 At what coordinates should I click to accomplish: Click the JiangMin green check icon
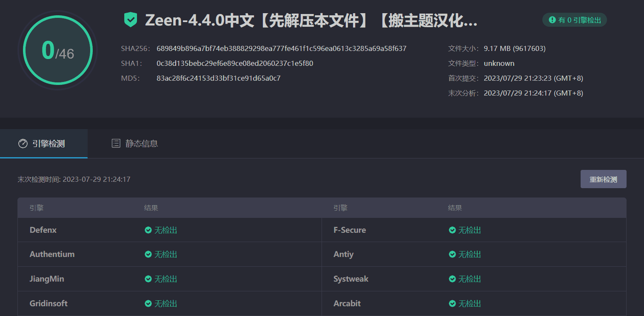pos(148,279)
